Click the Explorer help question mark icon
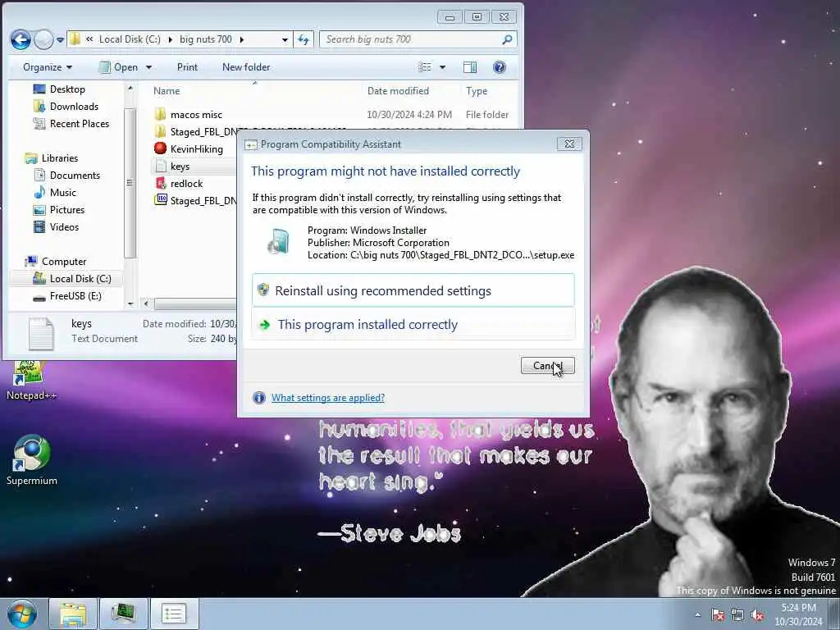The height and width of the screenshot is (630, 840). tap(499, 67)
